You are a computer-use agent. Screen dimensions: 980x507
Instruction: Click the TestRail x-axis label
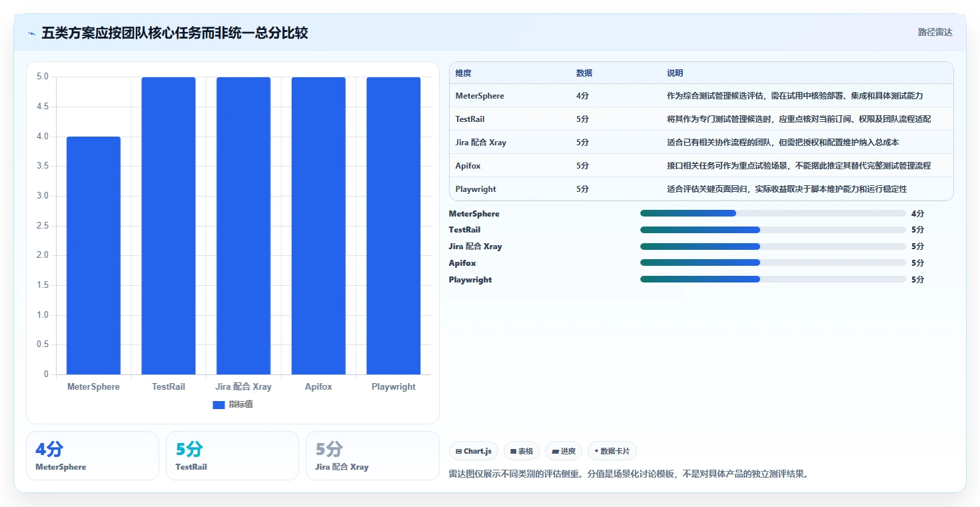click(x=169, y=386)
